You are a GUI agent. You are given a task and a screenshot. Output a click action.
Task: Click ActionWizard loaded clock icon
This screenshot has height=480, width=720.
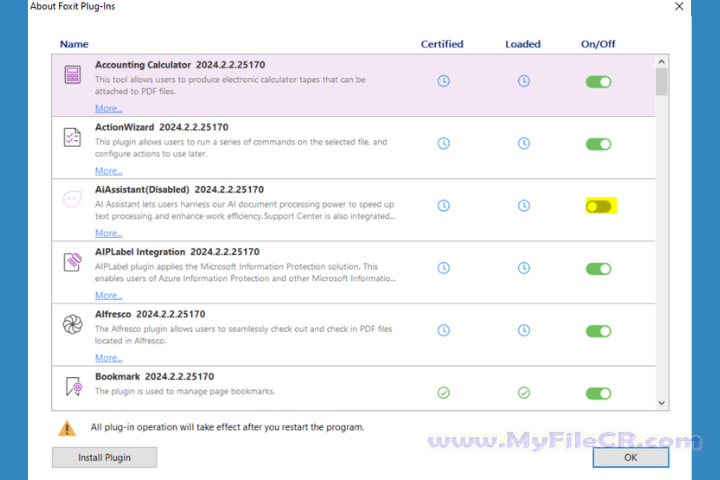(524, 143)
